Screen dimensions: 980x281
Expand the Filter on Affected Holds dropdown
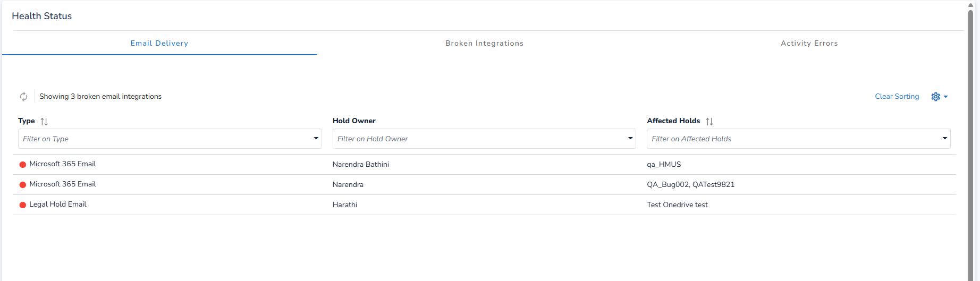click(944, 139)
